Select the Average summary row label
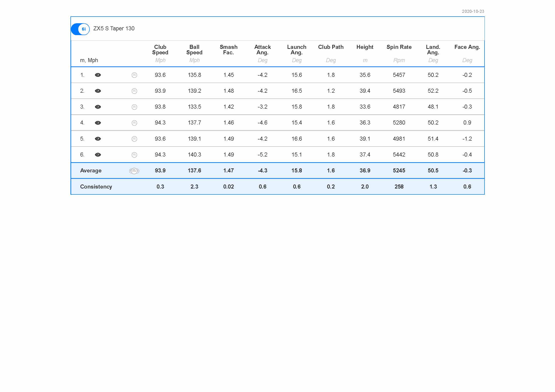The image size is (555, 392). (x=91, y=171)
